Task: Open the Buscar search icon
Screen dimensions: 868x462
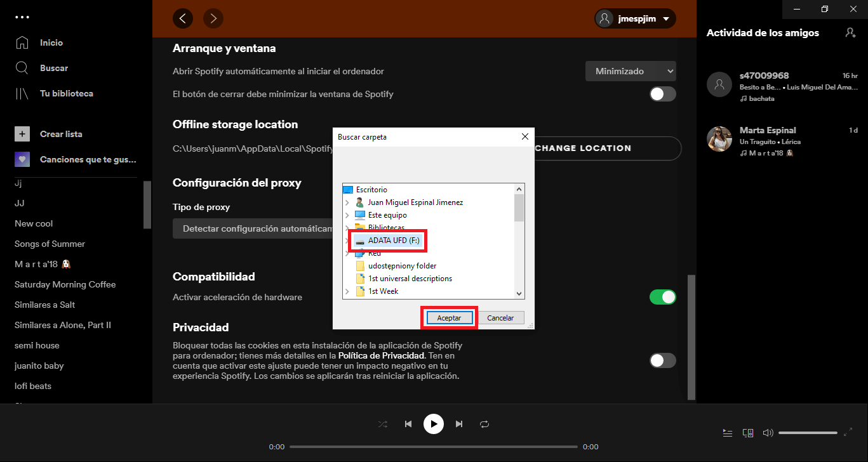Action: [22, 68]
